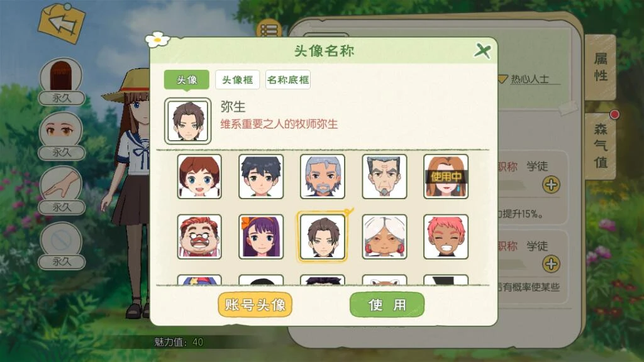Tap the yellow back arrow icon

[x=62, y=23]
